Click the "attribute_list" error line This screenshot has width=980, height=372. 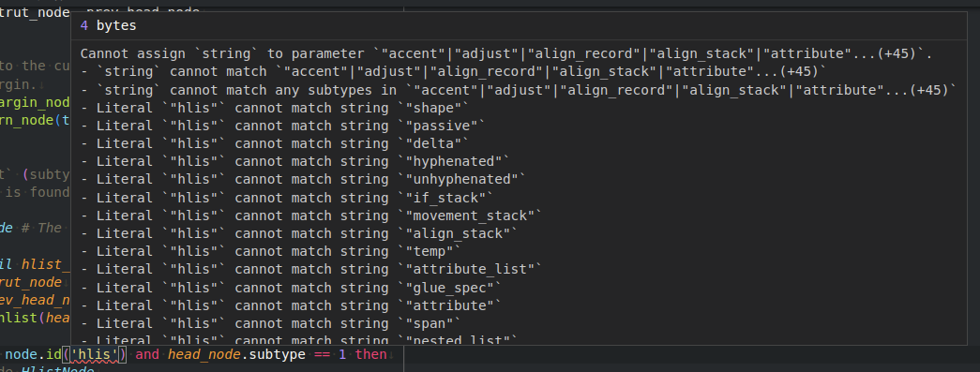pos(311,270)
